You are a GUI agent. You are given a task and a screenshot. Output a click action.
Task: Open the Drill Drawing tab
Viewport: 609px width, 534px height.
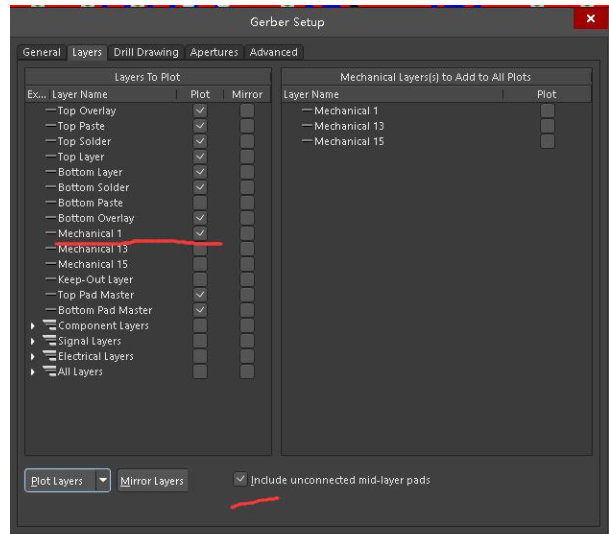(146, 52)
